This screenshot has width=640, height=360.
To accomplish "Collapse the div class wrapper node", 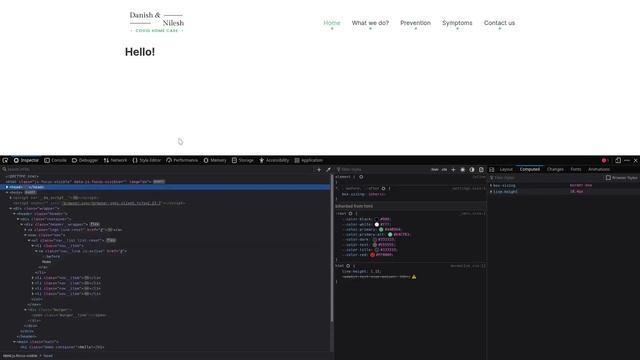I will 11,208.
